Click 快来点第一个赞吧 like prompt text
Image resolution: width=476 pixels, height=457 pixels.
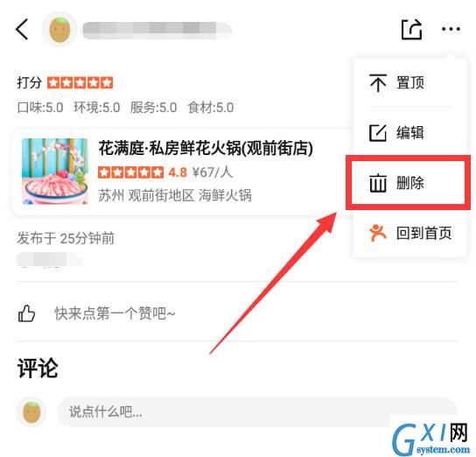point(115,313)
